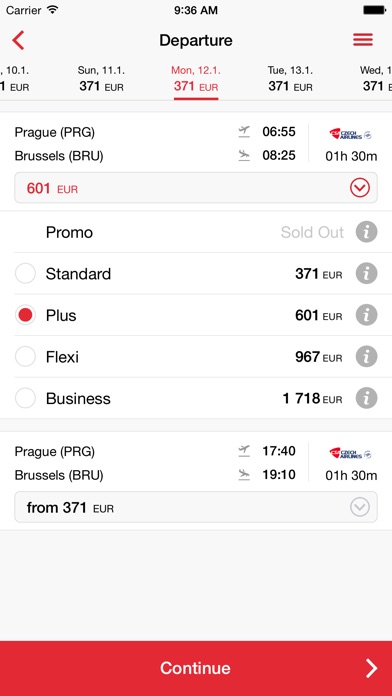Collapse the 601 EUR fare dropdown
Image resolution: width=392 pixels, height=696 pixels.
pos(196,188)
